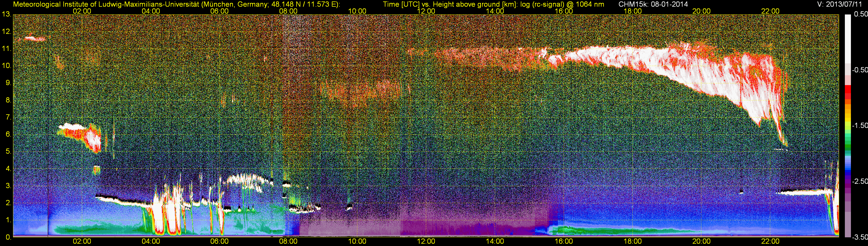The image size is (868, 246).
Task: Click the height axis label '1.'
Action: coord(8,220)
